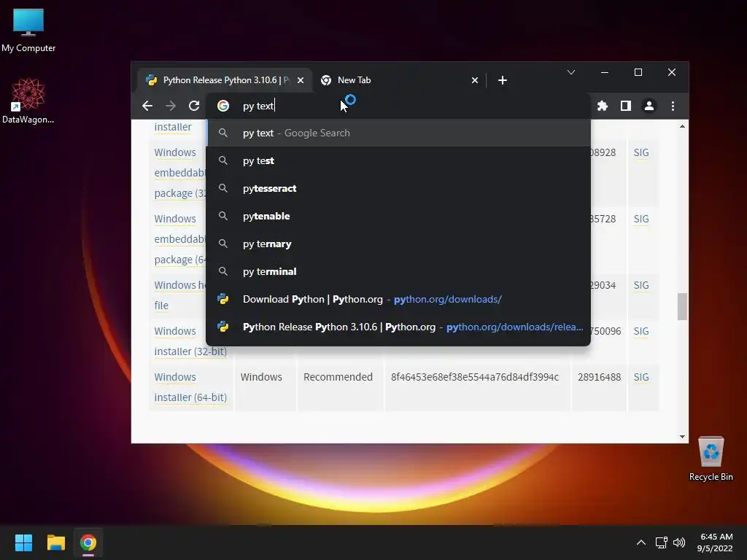Click SIG link in Windows installer (32-bit) row

click(x=640, y=331)
